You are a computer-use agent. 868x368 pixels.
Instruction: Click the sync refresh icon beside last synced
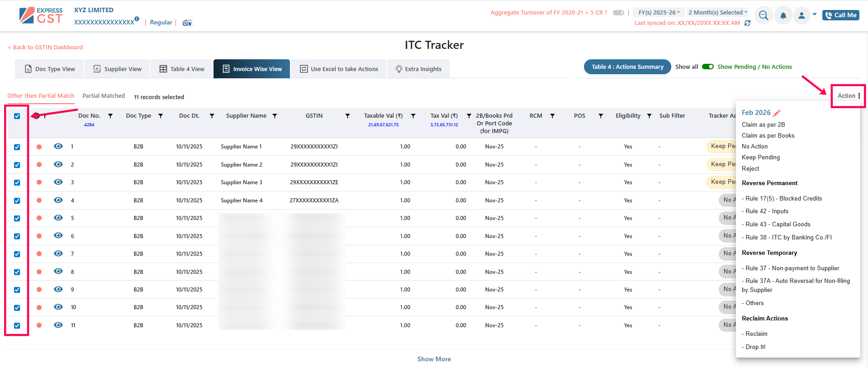(x=748, y=23)
